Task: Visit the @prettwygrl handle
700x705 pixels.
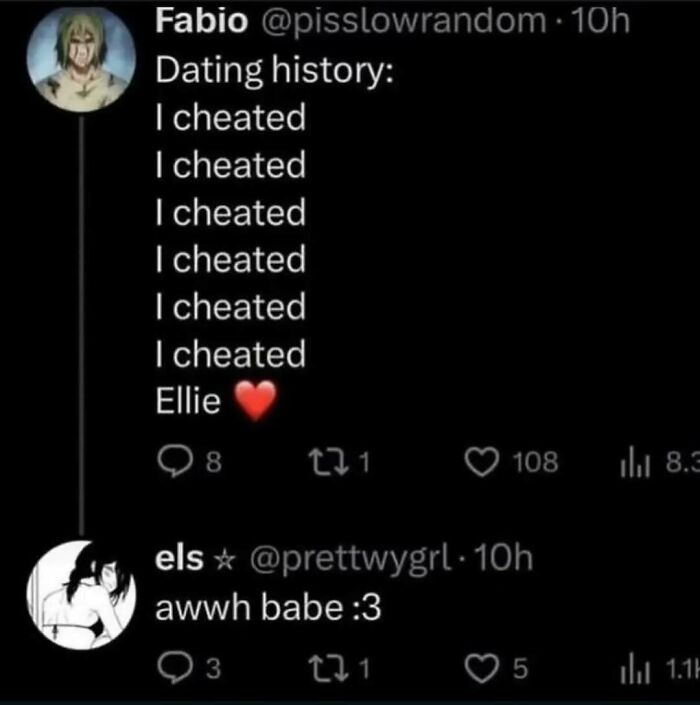Action: (350, 560)
